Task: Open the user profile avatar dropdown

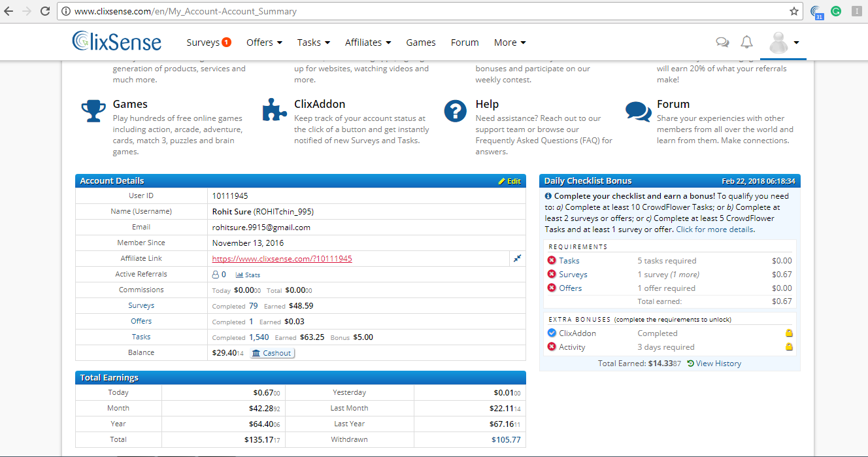Action: pos(783,43)
